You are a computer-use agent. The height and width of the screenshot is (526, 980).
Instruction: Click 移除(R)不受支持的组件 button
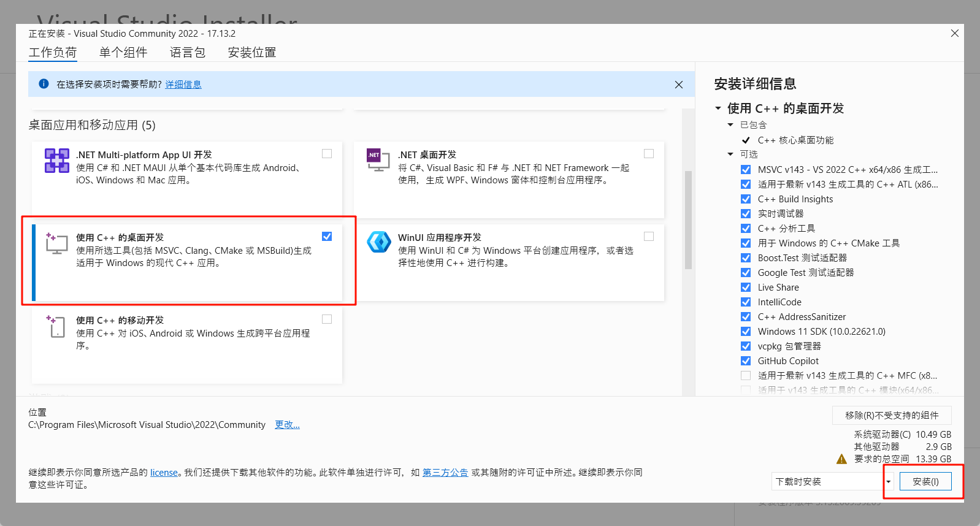tap(892, 415)
